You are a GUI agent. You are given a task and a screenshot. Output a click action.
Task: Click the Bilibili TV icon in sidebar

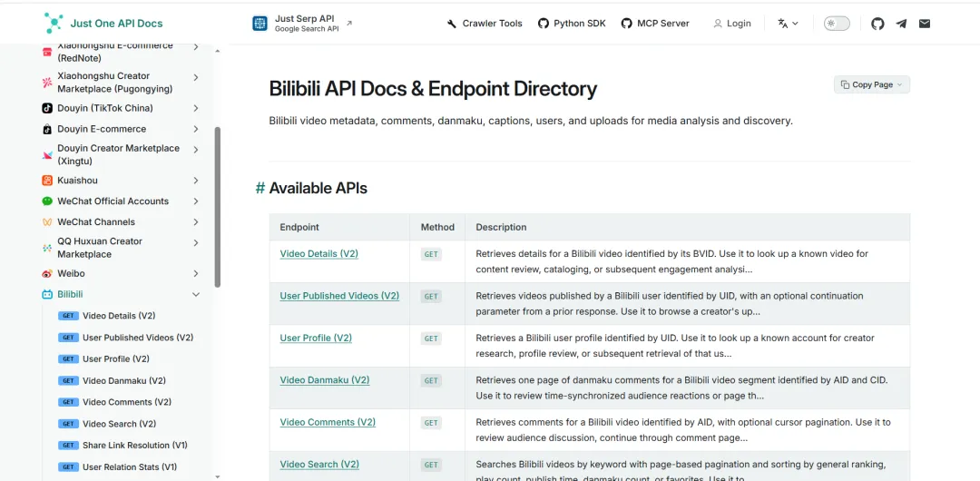coord(47,294)
